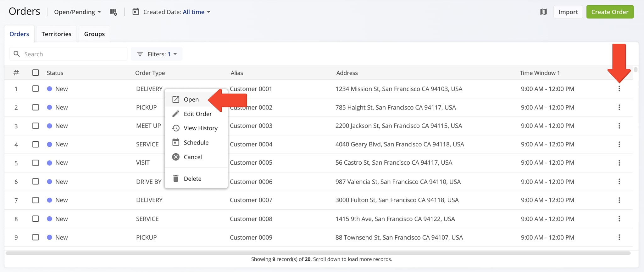This screenshot has height=272, width=644.
Task: Select View History menu entry
Action: coord(196,128)
